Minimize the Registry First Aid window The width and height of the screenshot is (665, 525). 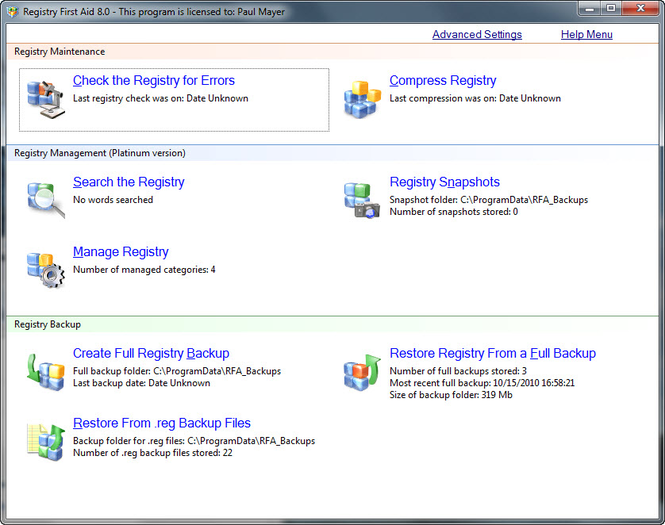pyautogui.click(x=590, y=8)
